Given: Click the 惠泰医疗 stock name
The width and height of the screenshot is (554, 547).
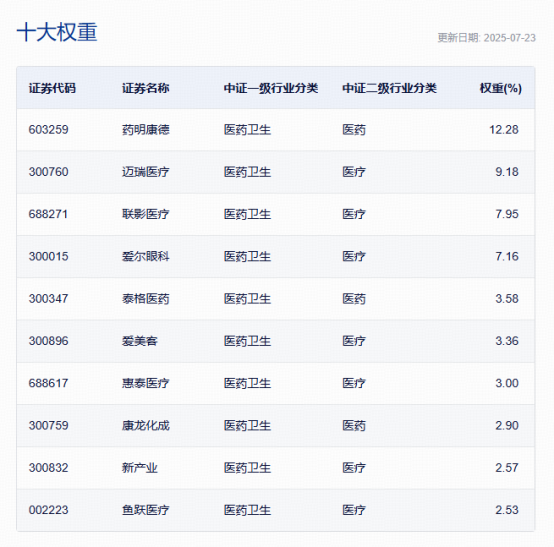Looking at the screenshot, I should click(x=146, y=383).
